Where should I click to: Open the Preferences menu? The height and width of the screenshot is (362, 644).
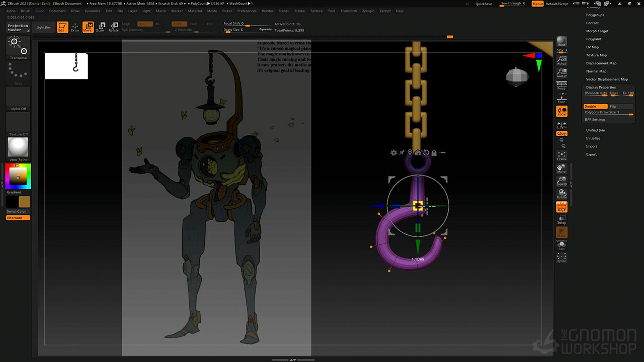coord(247,11)
